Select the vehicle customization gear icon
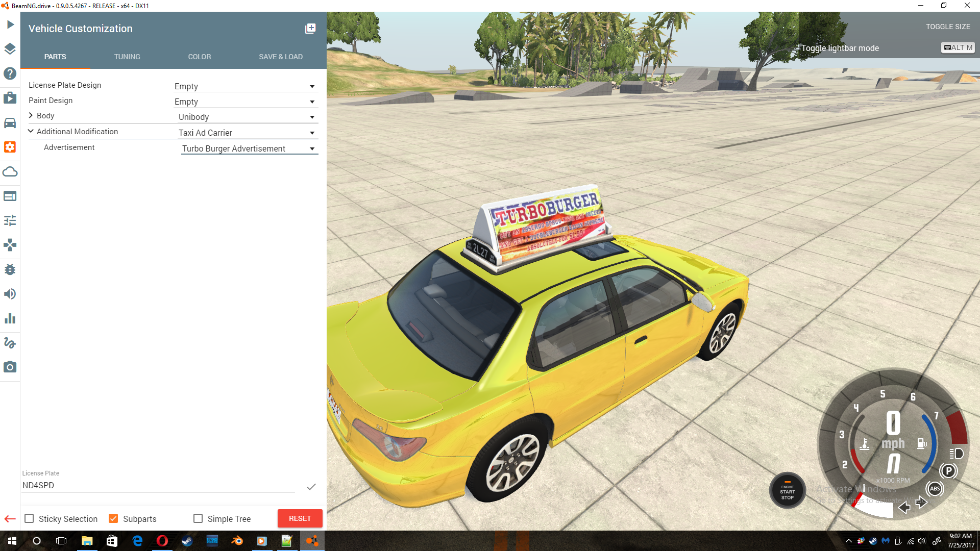 point(10,147)
